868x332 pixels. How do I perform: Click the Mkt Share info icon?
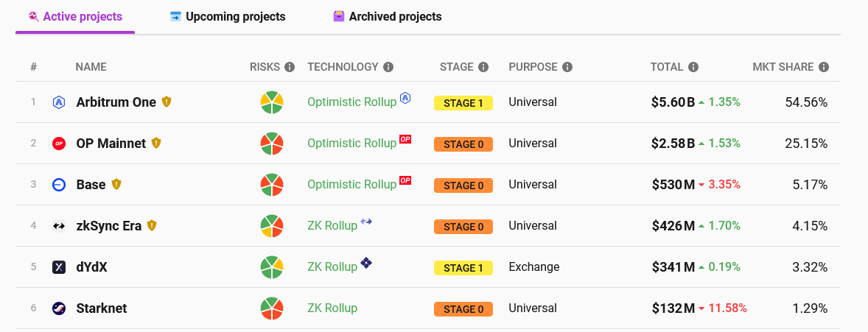pos(824,67)
